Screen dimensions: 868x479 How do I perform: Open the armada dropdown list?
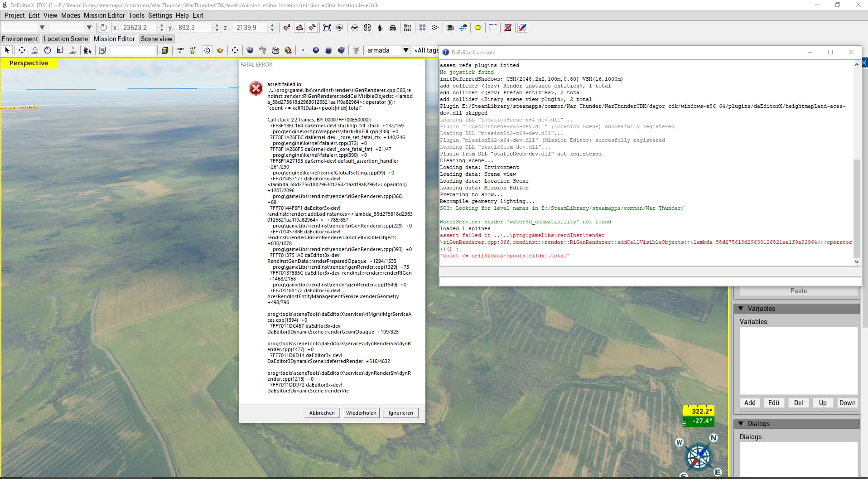405,50
